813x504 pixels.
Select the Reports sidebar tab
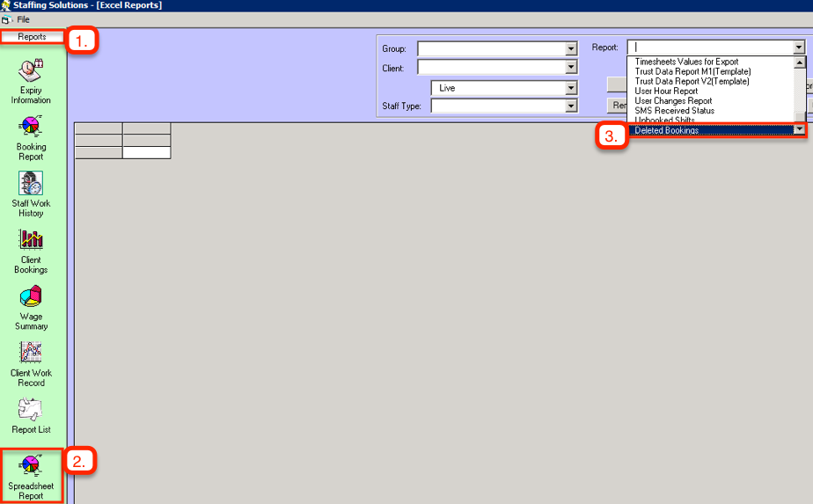pos(33,37)
